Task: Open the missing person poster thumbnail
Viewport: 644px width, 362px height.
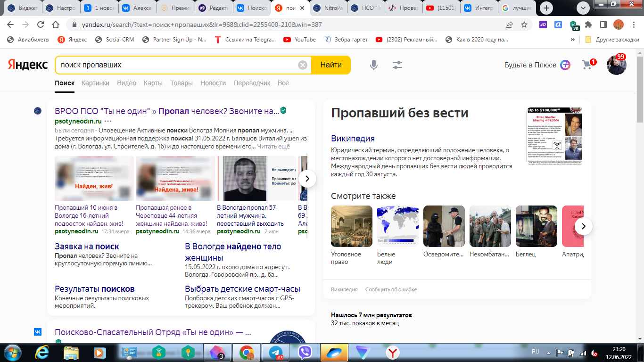Action: [554, 136]
